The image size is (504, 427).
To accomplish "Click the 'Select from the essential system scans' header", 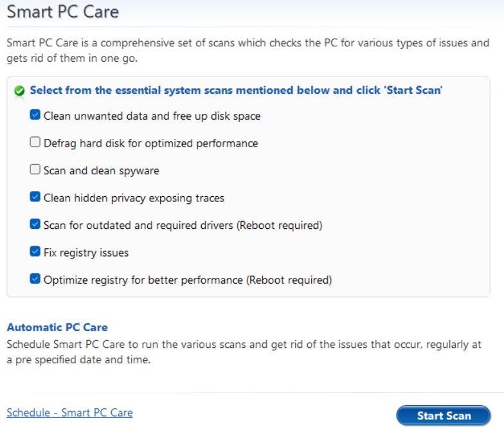I will 236,90.
